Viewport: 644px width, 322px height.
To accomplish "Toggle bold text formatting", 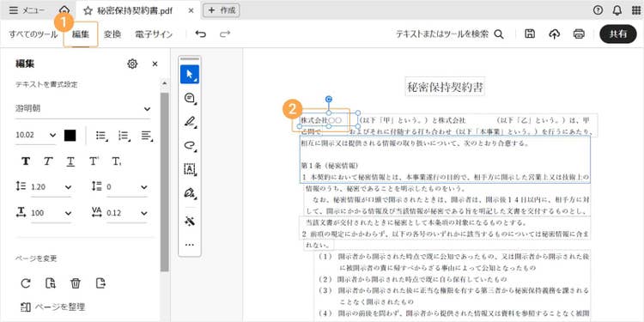I will click(x=26, y=161).
